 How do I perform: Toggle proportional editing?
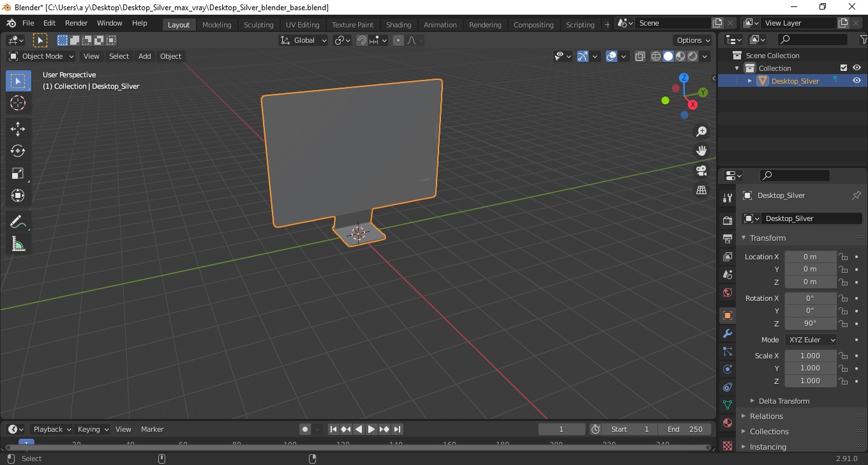398,40
